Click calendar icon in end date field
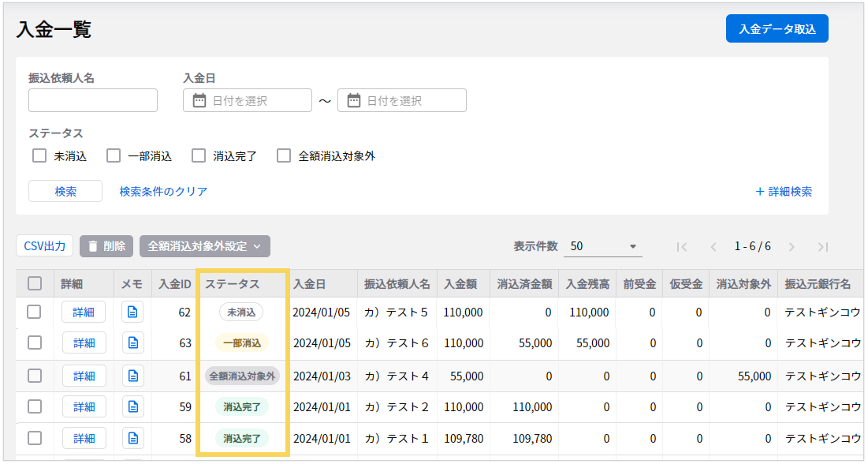 354,101
